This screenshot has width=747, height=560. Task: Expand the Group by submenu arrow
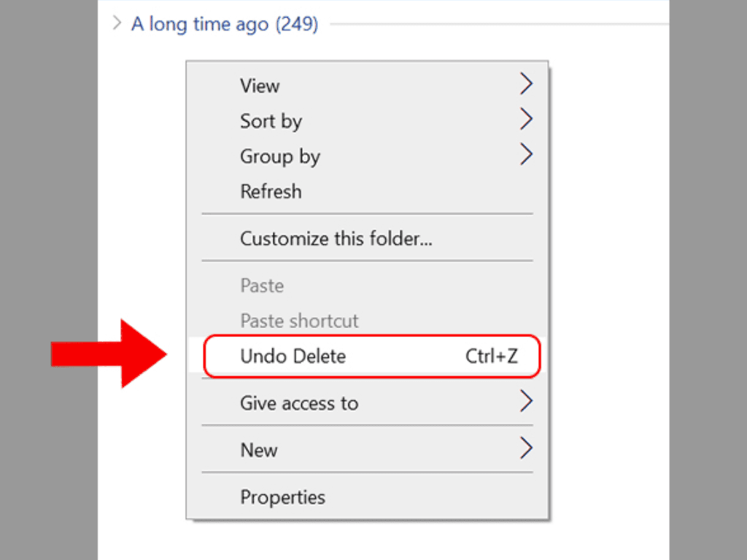pos(525,155)
